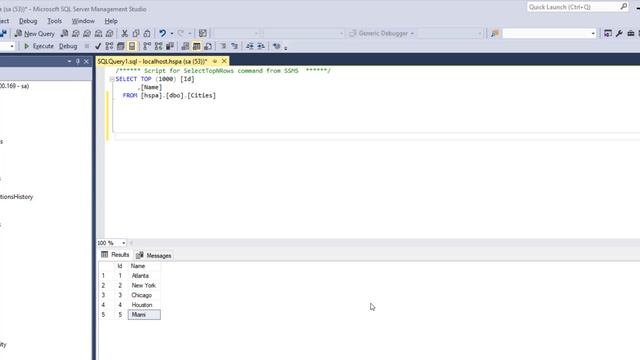Click the New Query button

click(x=34, y=33)
